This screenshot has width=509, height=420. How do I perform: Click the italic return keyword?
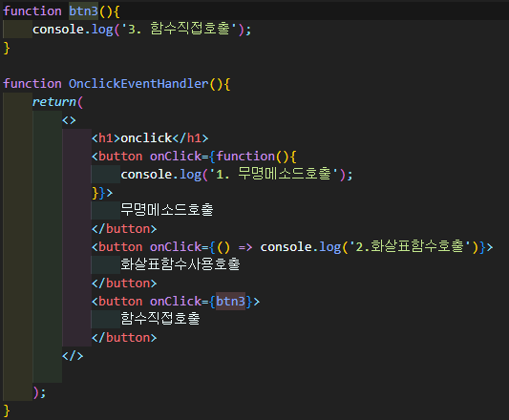pos(54,102)
